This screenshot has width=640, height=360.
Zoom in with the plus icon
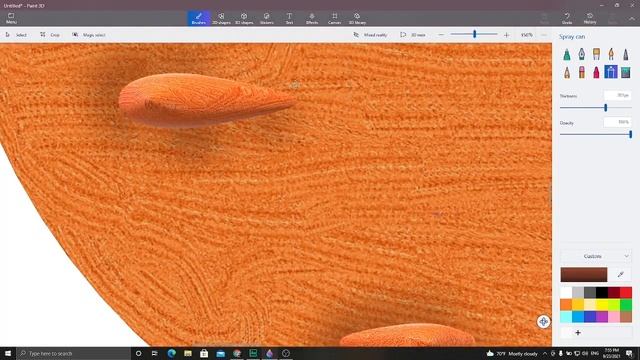point(507,35)
